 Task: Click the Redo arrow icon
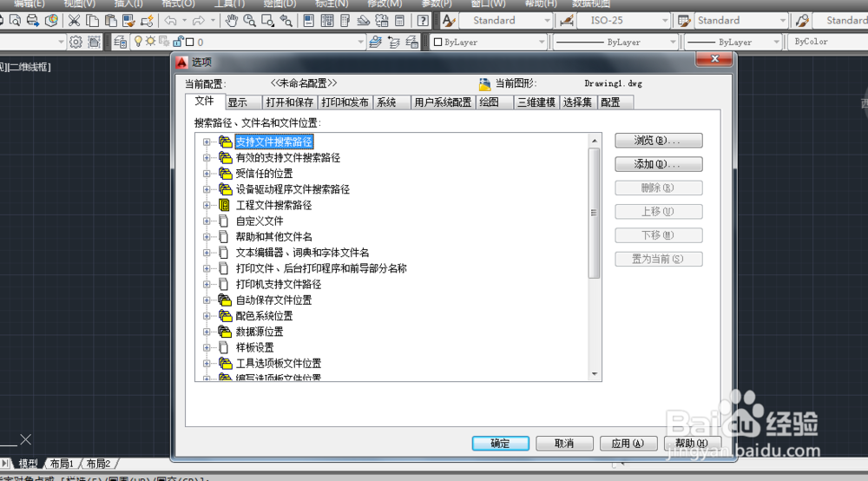pos(198,21)
